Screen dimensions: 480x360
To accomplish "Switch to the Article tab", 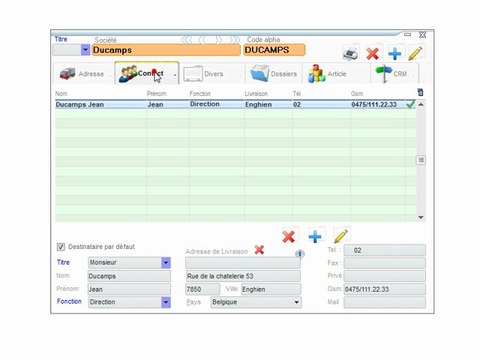I will pyautogui.click(x=336, y=74).
